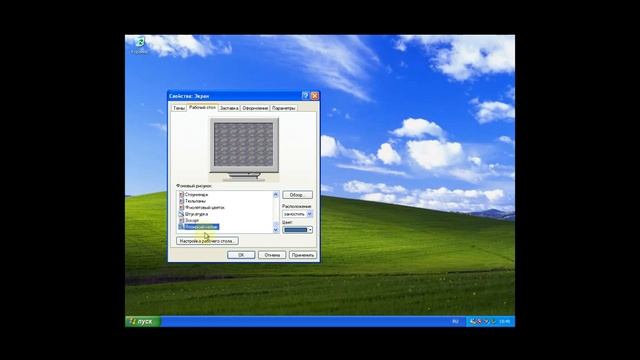The height and width of the screenshot is (360, 640).
Task: Click Настройка рабочего стола button
Action: (x=207, y=241)
